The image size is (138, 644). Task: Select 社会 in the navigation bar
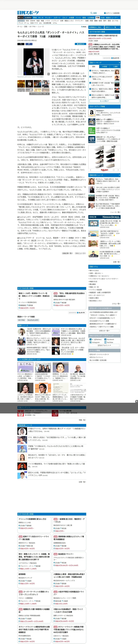point(103,18)
